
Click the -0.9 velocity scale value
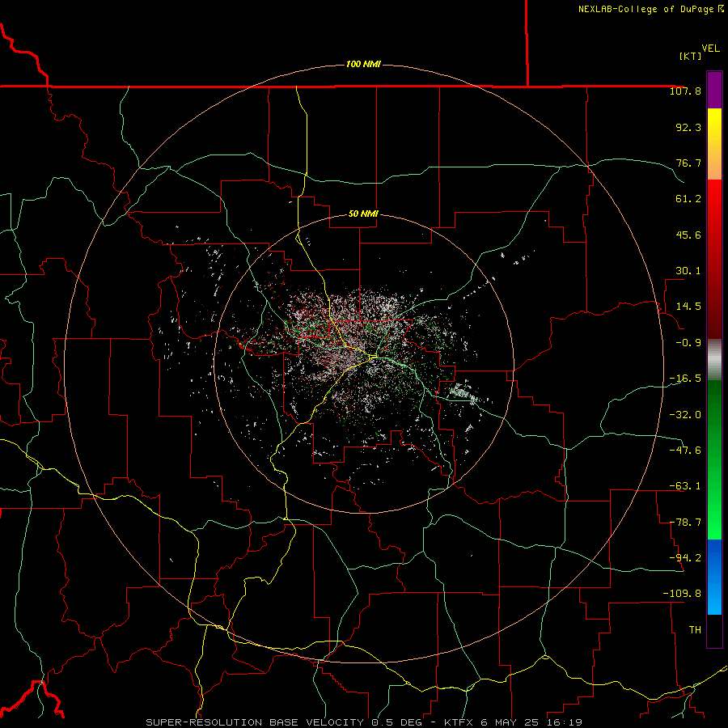(x=688, y=343)
